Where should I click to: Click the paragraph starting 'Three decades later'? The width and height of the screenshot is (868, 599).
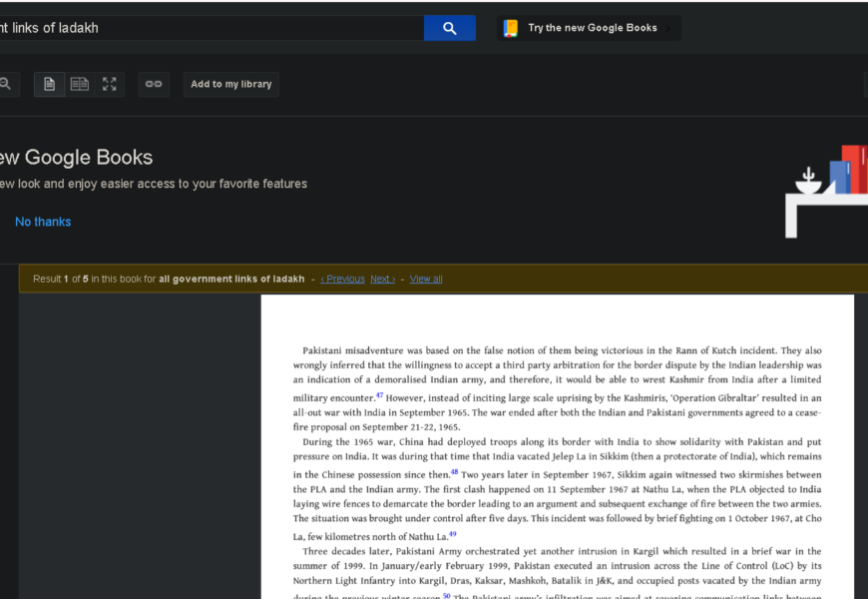pos(557,573)
